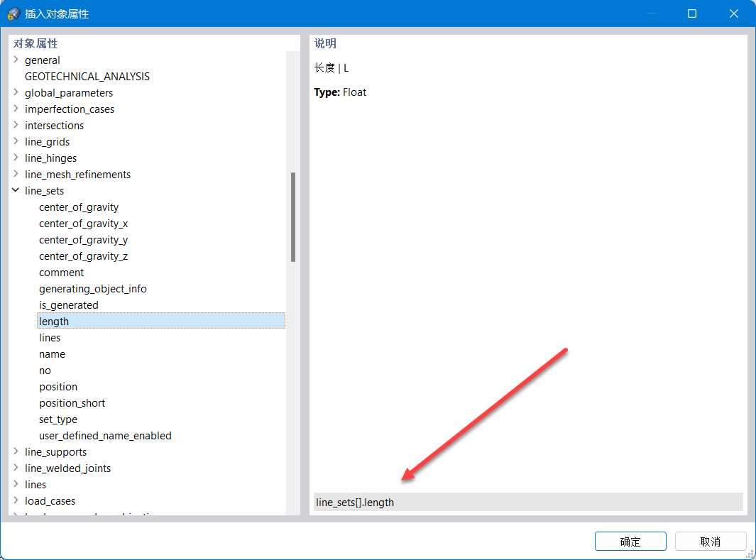This screenshot has height=560, width=756.
Task: Click the line_sets[].length path field
Action: (x=528, y=503)
